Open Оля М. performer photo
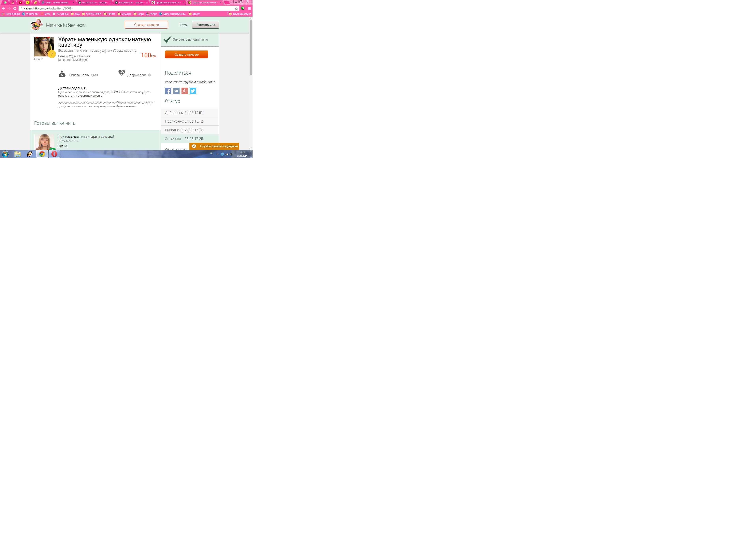 pyautogui.click(x=44, y=142)
